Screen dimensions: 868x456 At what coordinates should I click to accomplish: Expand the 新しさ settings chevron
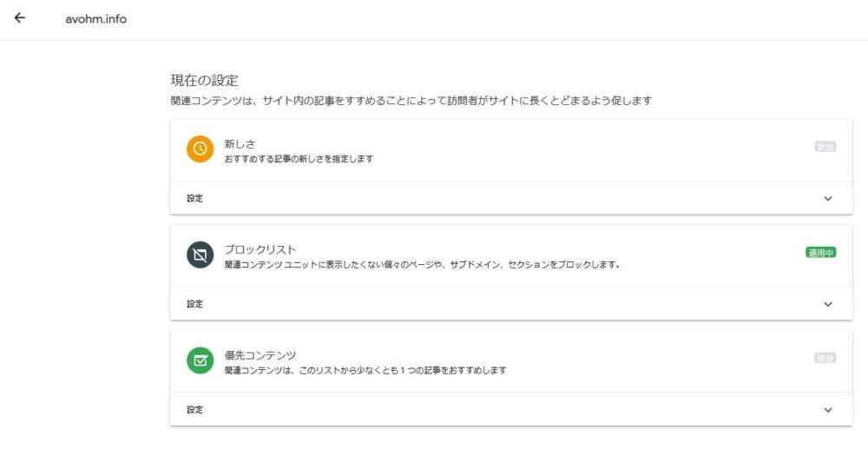point(827,199)
